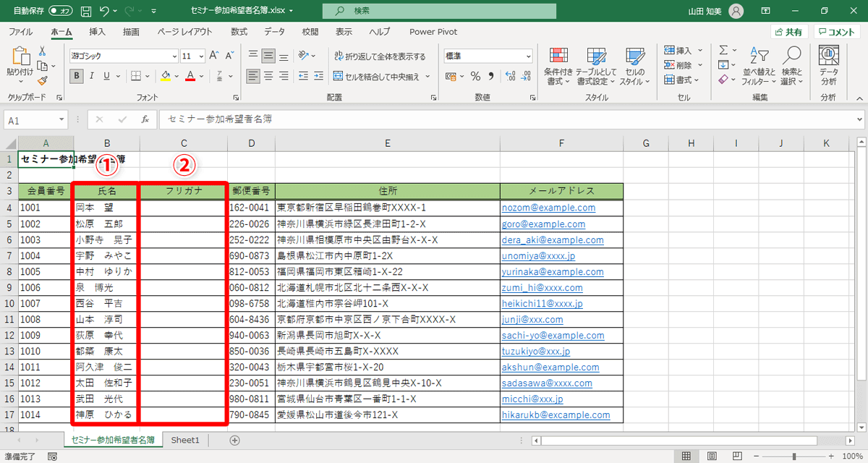Click the Center horizontal align icon

click(x=268, y=76)
